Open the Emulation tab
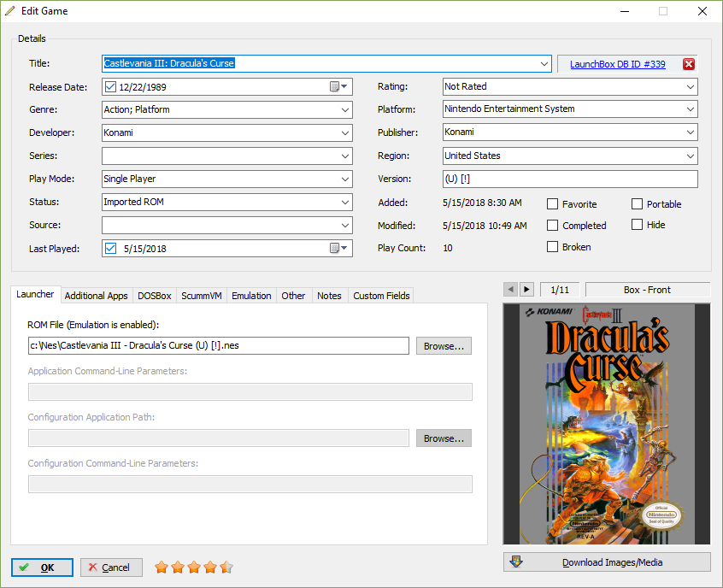This screenshot has height=588, width=723. [251, 296]
